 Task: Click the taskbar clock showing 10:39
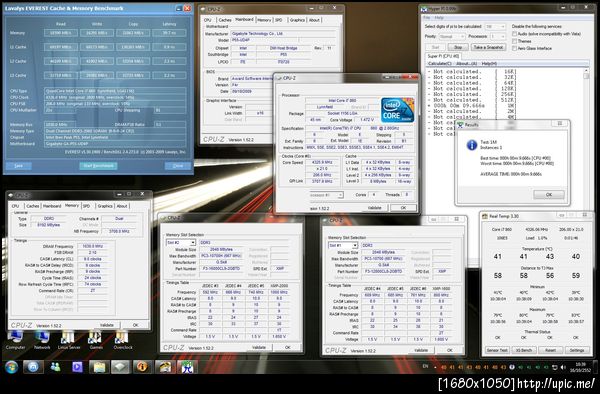[582, 367]
